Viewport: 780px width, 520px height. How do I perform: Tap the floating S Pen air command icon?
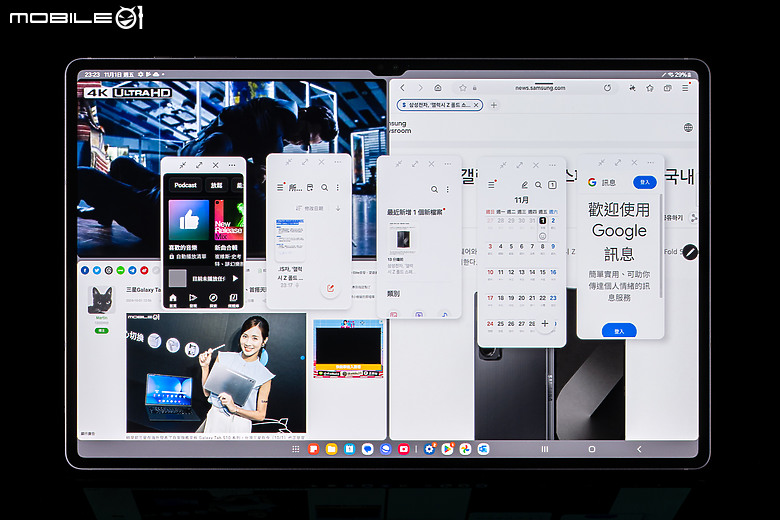coord(690,252)
